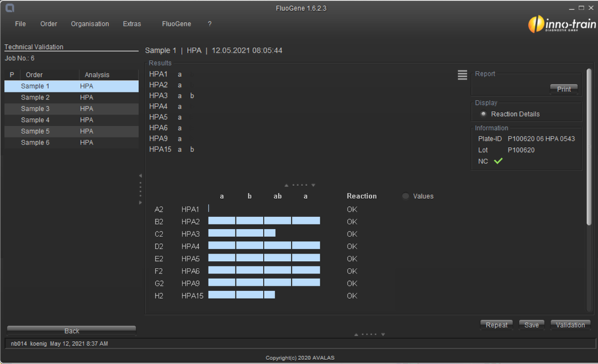Expand left panel with the right arrow

coord(140,202)
